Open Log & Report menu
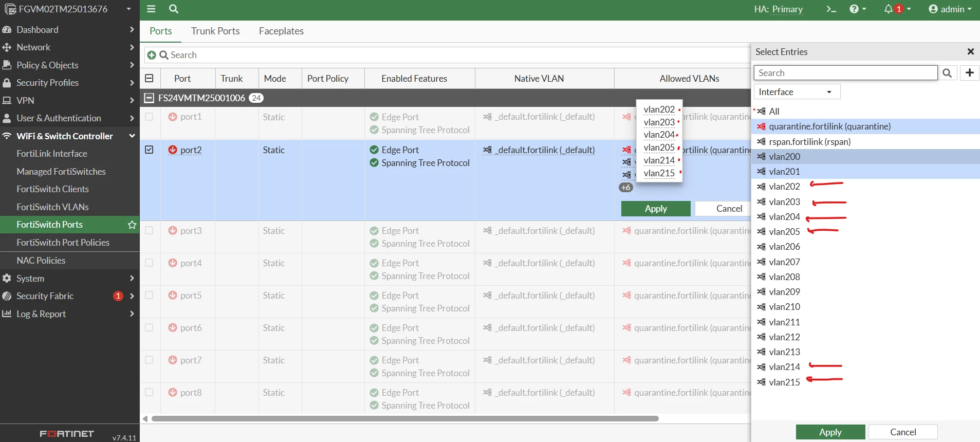 69,314
